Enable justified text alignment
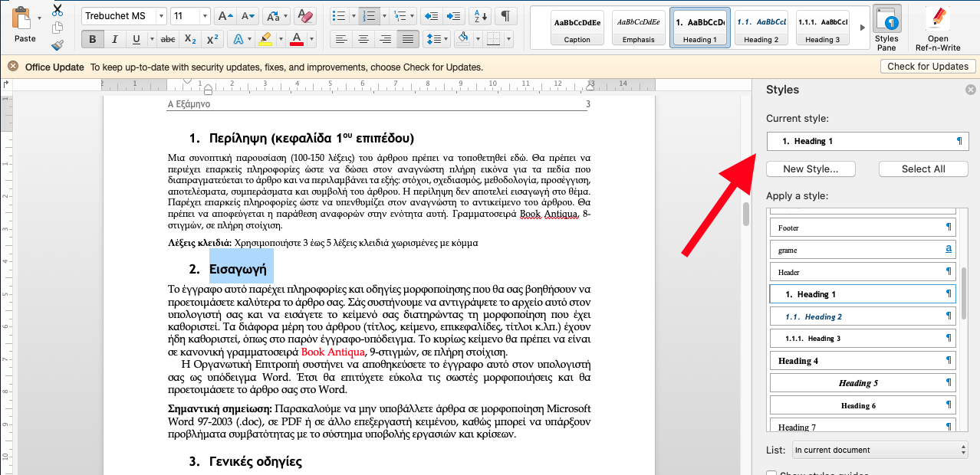Viewport: 980px width, 475px height. [x=407, y=40]
